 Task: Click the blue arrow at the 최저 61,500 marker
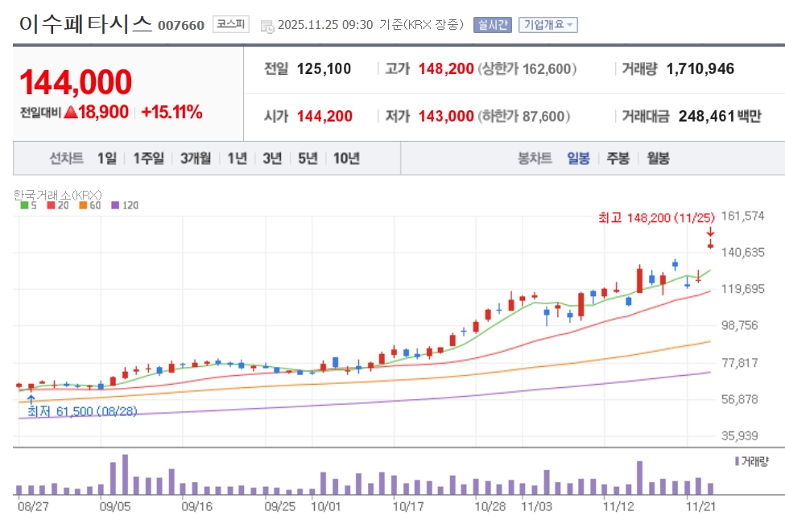pyautogui.click(x=31, y=398)
